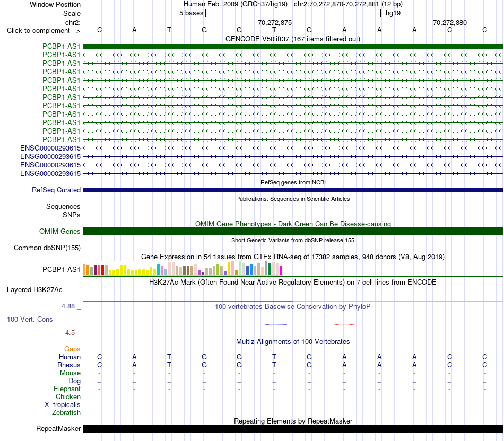This screenshot has height=441, width=504.
Task: Click the 100 Vert. Cons label
Action: click(x=30, y=319)
